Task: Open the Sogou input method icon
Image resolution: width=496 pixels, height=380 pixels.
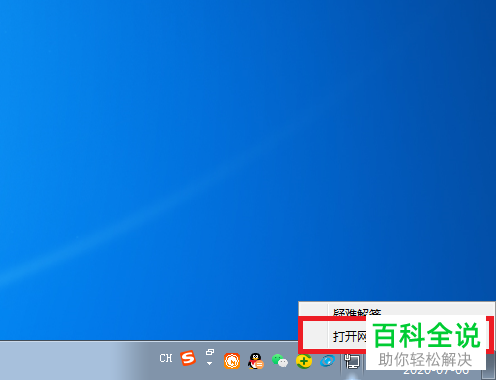Action: (x=188, y=358)
